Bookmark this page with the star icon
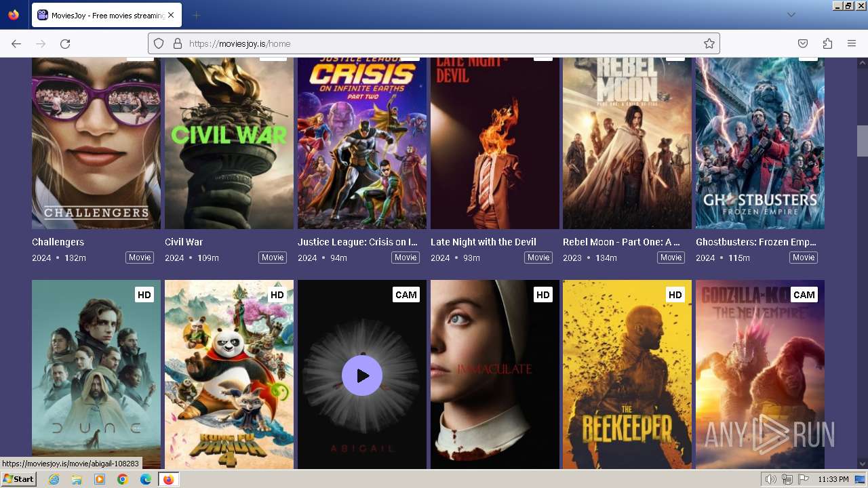 (709, 43)
